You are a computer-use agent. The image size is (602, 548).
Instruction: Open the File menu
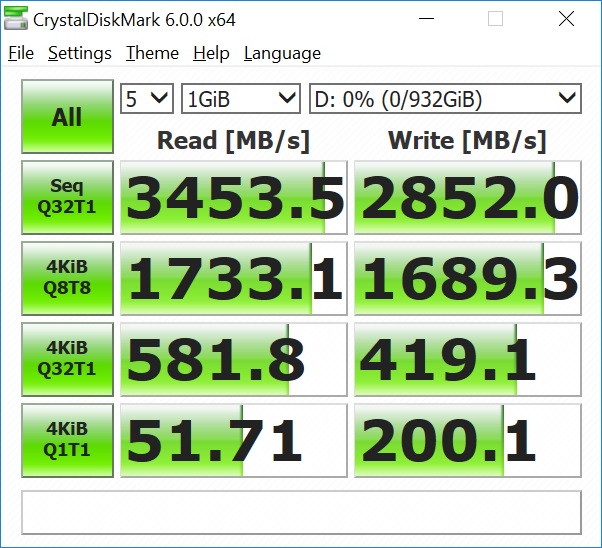coord(21,53)
